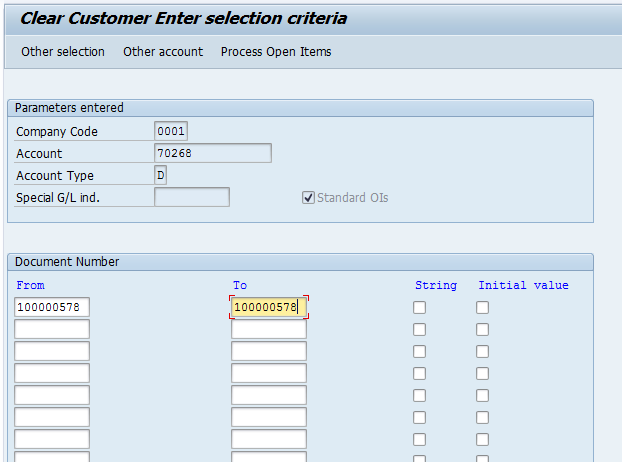Focus the Company Code field 0001
Screen dimensions: 622x462
pos(171,131)
